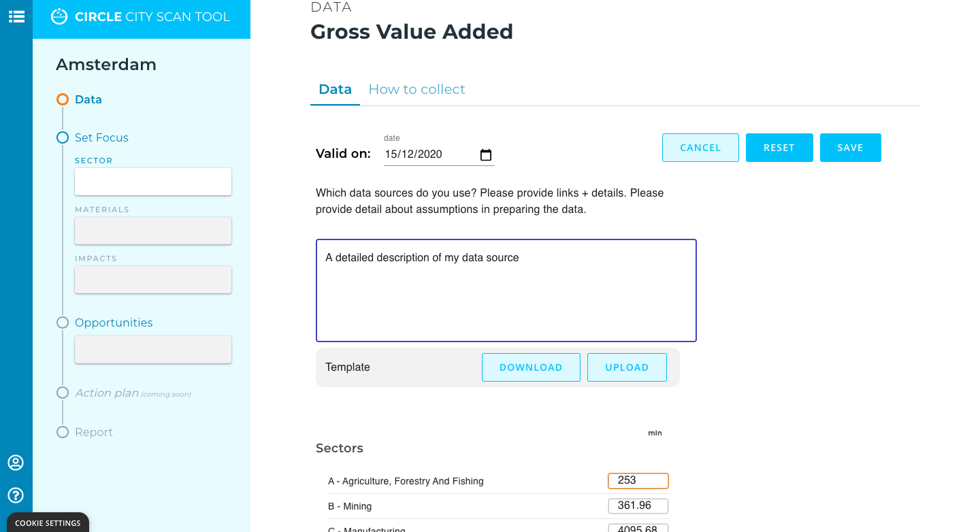Click the data source description text area
The width and height of the screenshot is (980, 532).
[x=506, y=290]
